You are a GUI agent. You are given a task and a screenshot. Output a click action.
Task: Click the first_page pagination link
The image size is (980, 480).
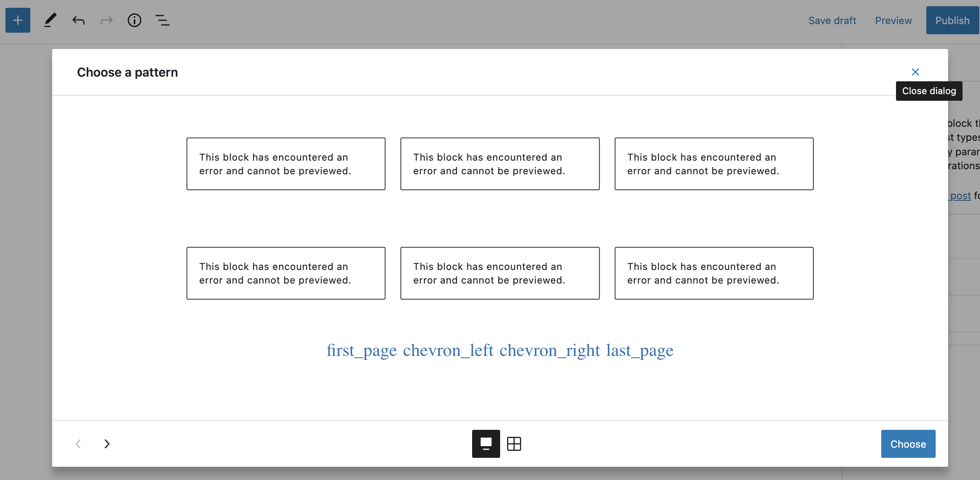click(361, 350)
